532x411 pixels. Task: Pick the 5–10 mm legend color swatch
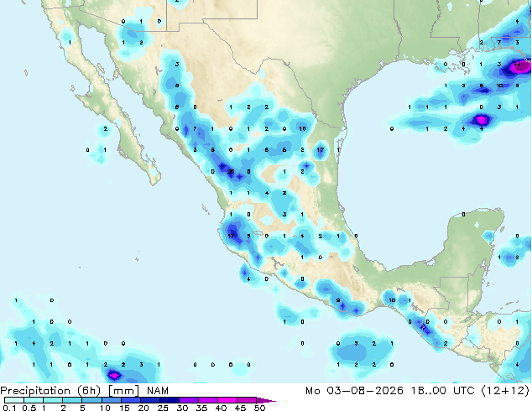click(91, 400)
